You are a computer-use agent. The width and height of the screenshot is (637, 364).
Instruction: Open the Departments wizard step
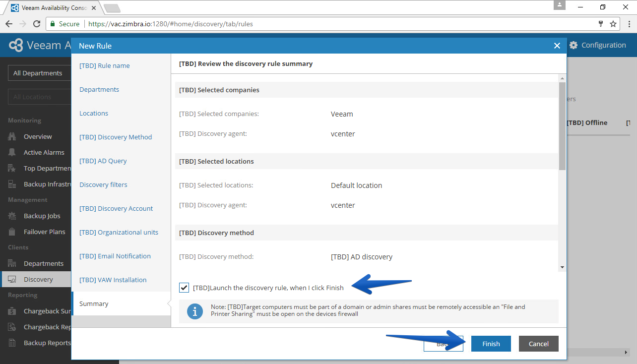[x=99, y=89]
